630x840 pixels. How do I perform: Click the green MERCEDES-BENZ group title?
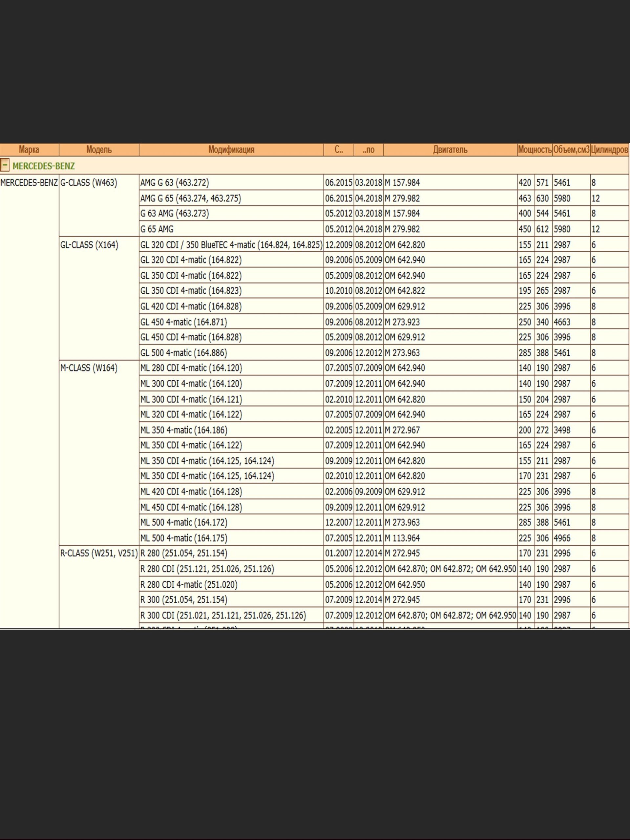(44, 166)
